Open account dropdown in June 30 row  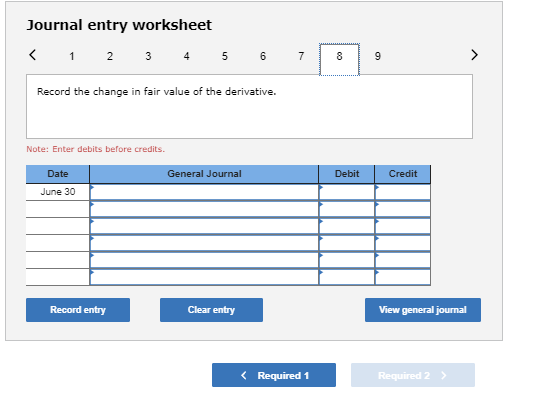[x=204, y=192]
